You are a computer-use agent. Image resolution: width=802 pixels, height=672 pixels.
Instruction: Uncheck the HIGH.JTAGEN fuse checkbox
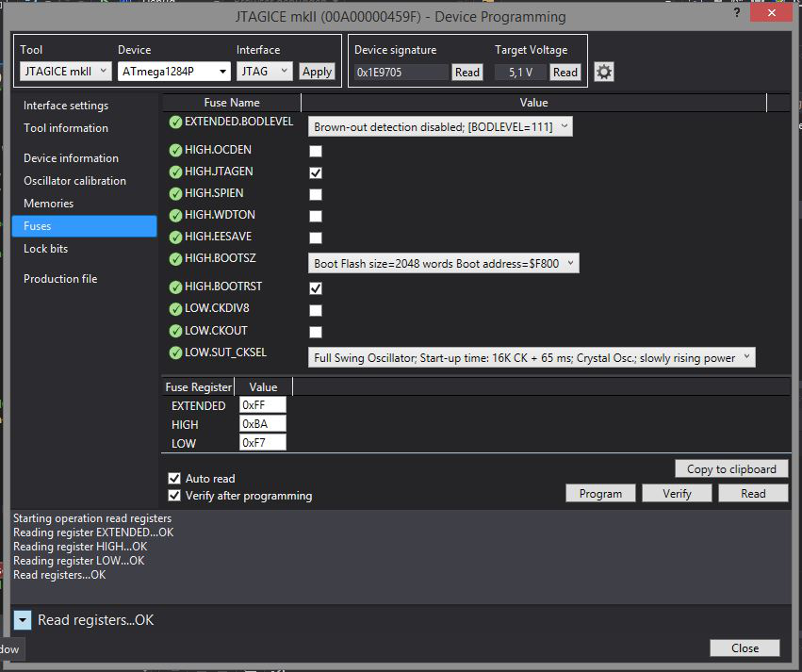316,172
